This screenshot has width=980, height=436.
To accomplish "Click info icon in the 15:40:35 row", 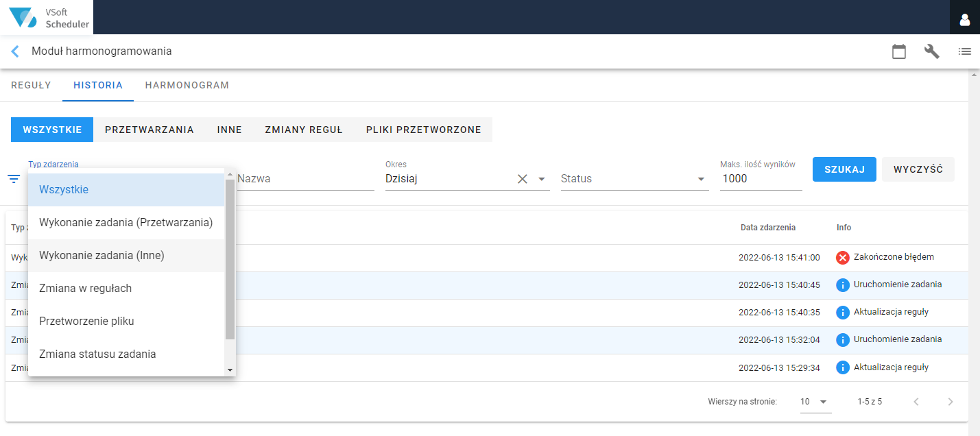I will [843, 313].
